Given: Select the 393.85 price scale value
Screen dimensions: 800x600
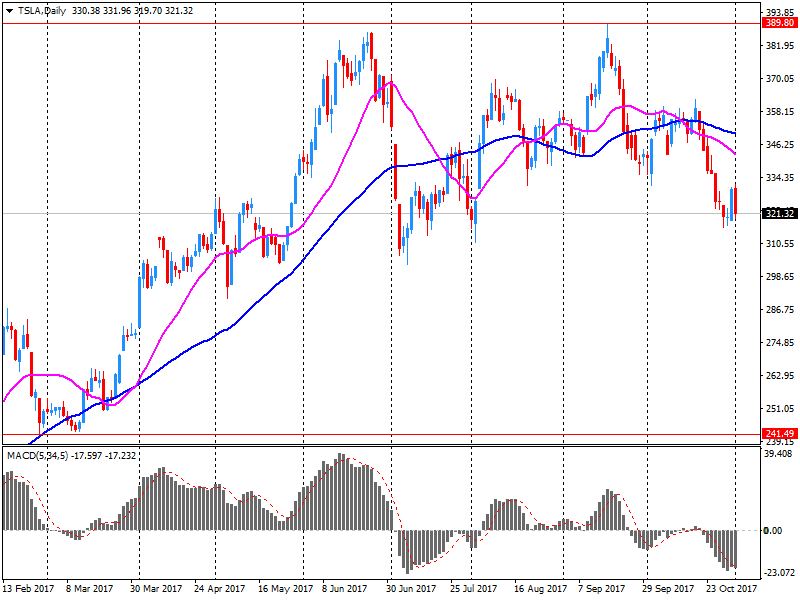Looking at the screenshot, I should click(780, 12).
